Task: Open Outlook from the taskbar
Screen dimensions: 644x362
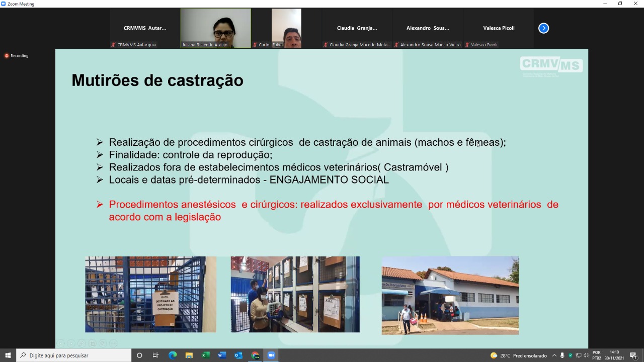Action: tap(238, 355)
